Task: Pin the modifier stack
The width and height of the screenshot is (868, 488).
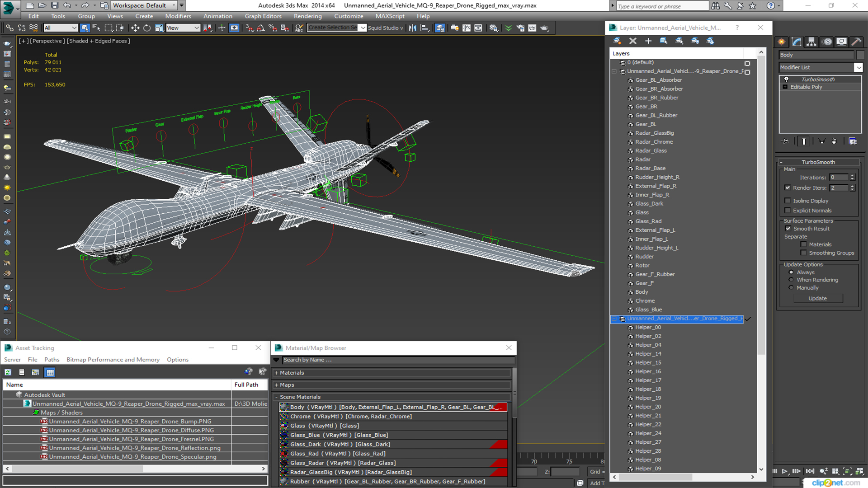Action: (x=786, y=141)
